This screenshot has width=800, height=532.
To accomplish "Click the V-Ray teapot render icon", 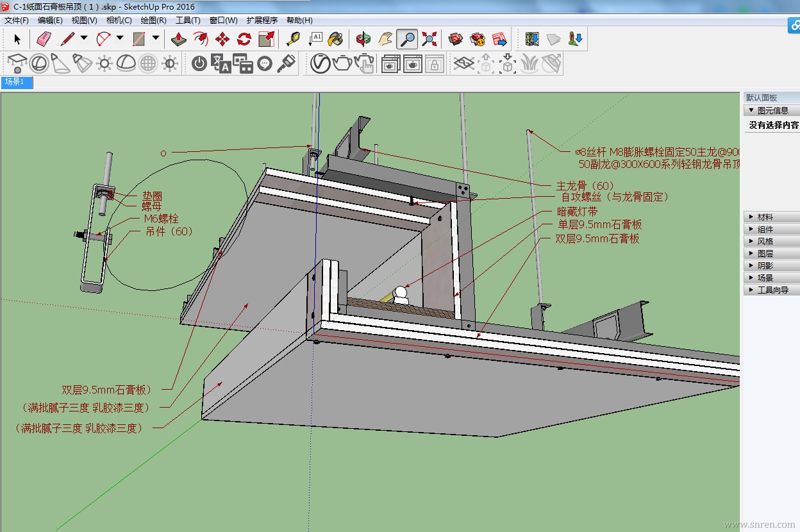I will [342, 63].
